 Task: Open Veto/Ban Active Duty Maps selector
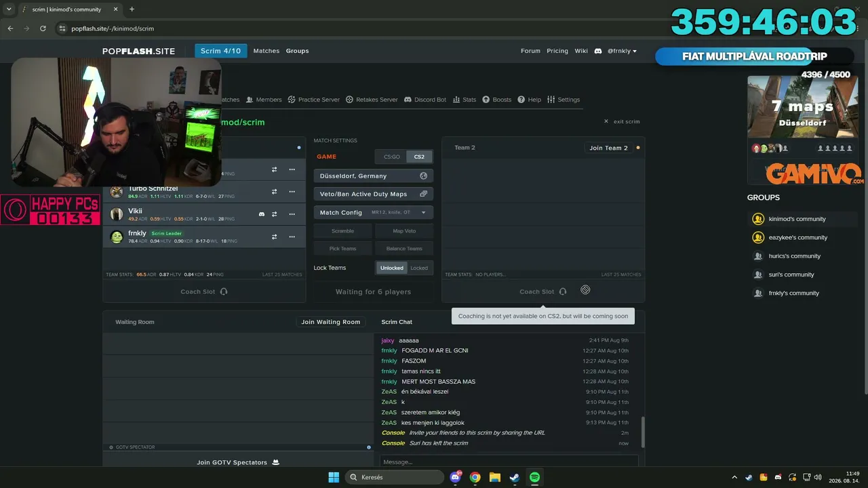coord(374,194)
